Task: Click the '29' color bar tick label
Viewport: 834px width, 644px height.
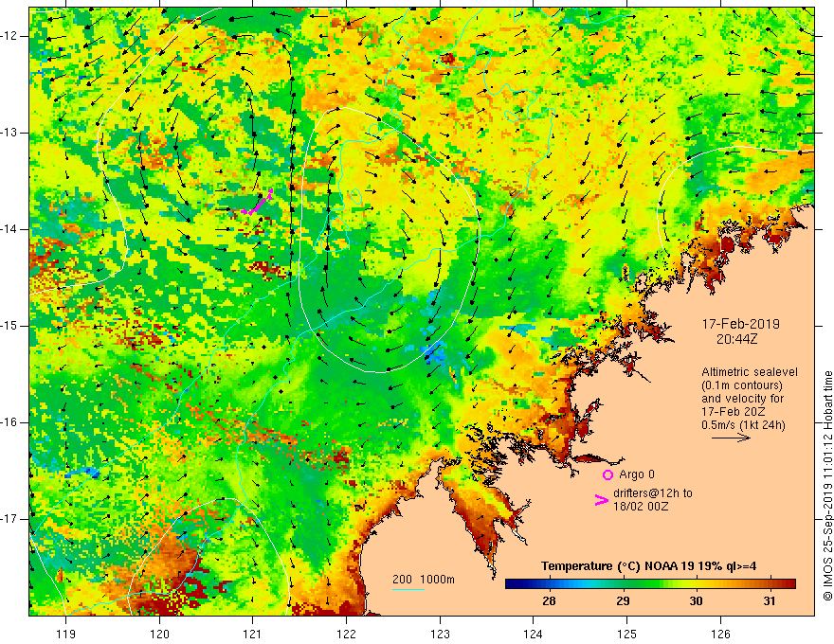Action: pyautogui.click(x=623, y=601)
